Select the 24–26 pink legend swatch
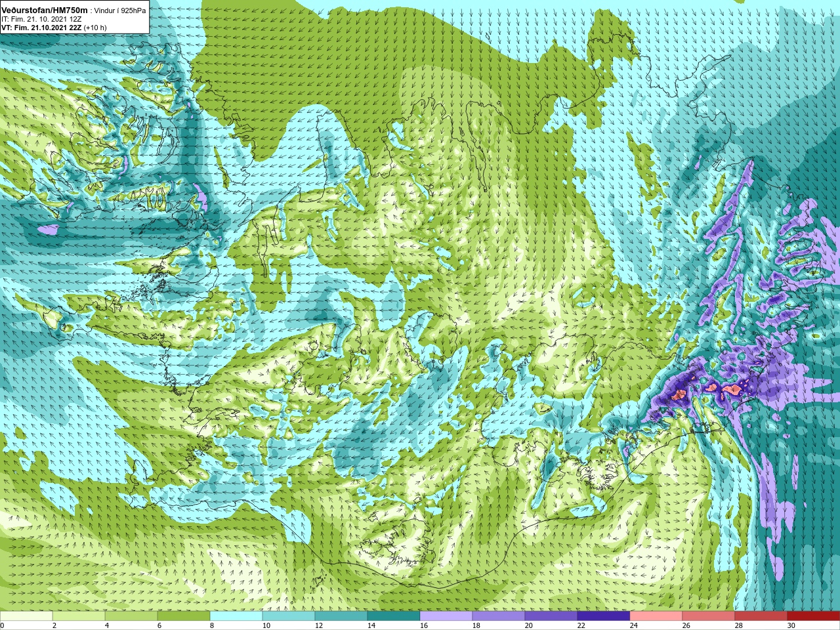The width and height of the screenshot is (840, 630). pyautogui.click(x=656, y=616)
